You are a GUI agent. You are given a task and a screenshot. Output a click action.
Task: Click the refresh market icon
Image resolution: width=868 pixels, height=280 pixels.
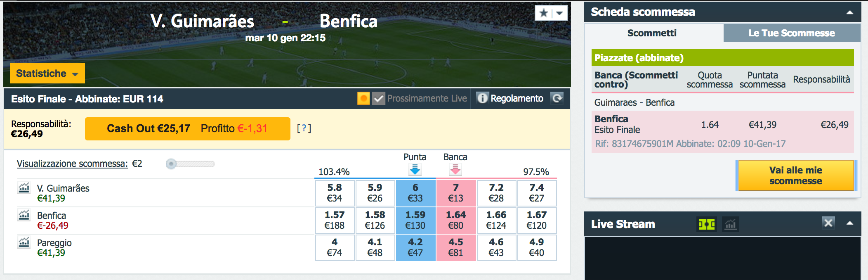(557, 98)
